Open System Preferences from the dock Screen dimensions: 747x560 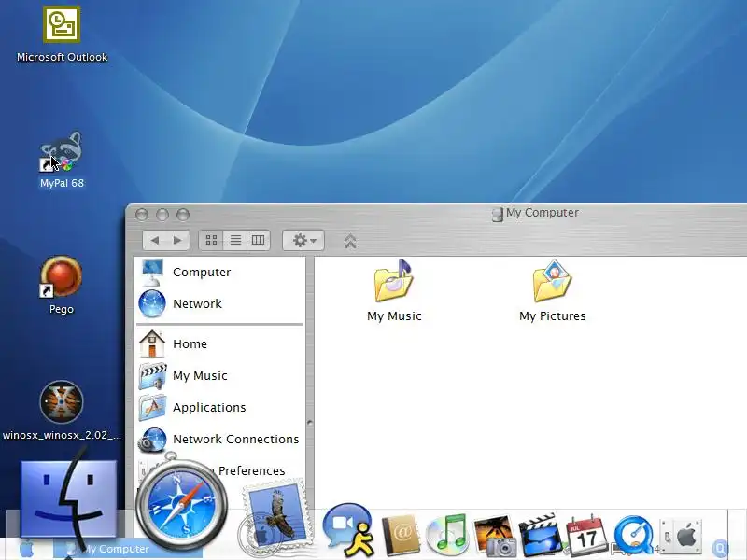click(681, 536)
